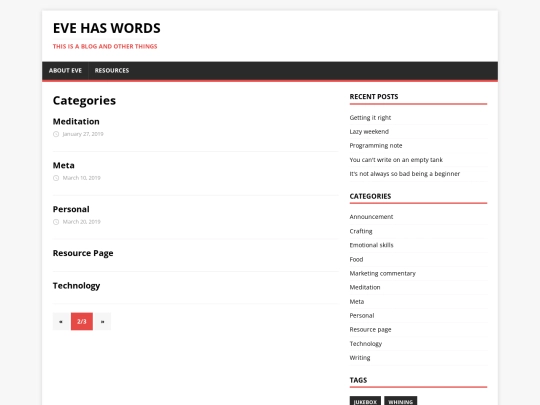Open the Meta category heading
540x405 pixels.
tap(63, 165)
